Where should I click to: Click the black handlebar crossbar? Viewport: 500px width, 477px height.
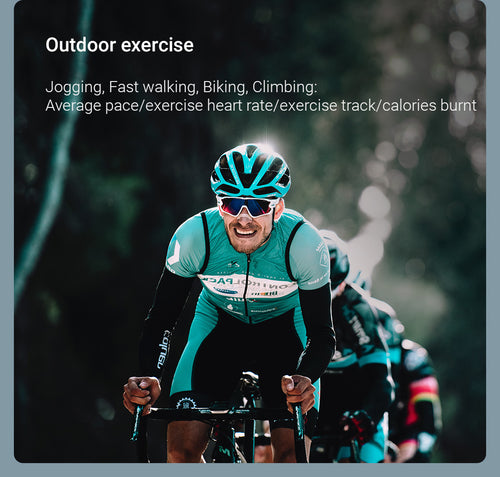(x=220, y=414)
